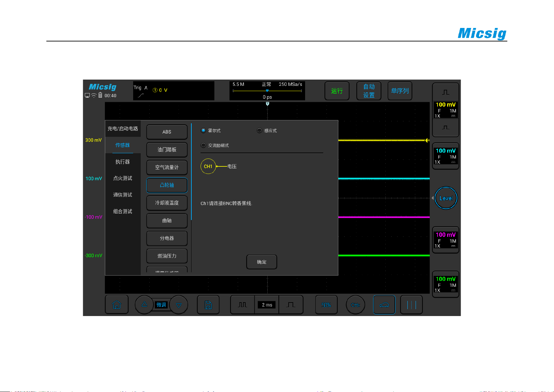Open the yellow CH1 100 mV settings
The width and height of the screenshot is (554, 392).
[x=446, y=110]
